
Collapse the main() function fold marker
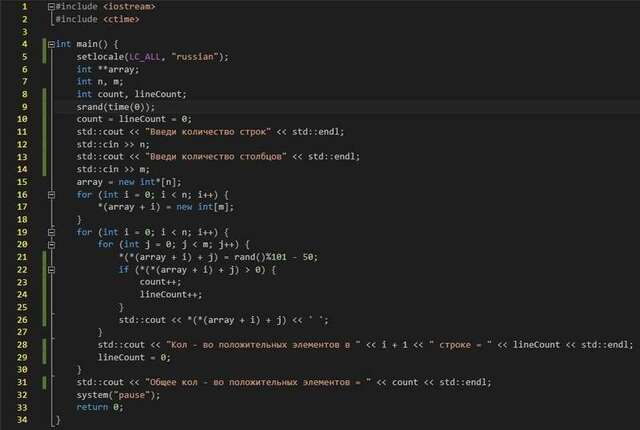(x=51, y=44)
